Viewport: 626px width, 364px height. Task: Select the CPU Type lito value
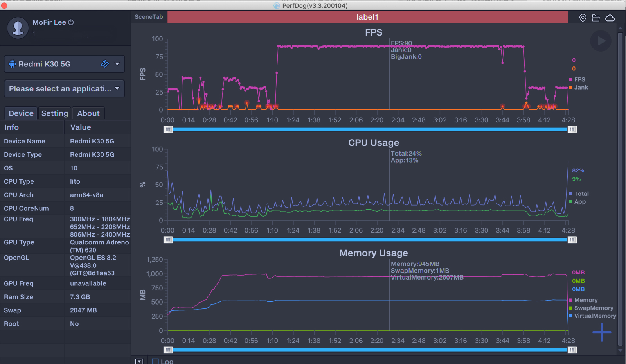75,181
